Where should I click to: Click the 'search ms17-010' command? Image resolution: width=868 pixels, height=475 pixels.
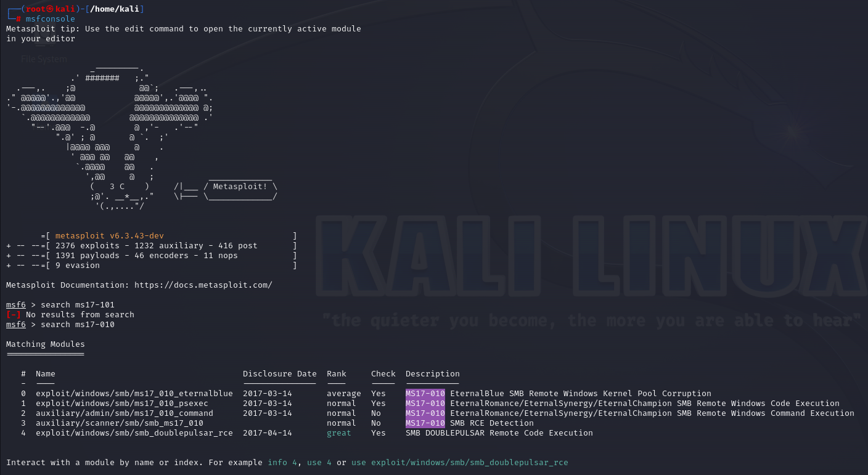point(77,325)
